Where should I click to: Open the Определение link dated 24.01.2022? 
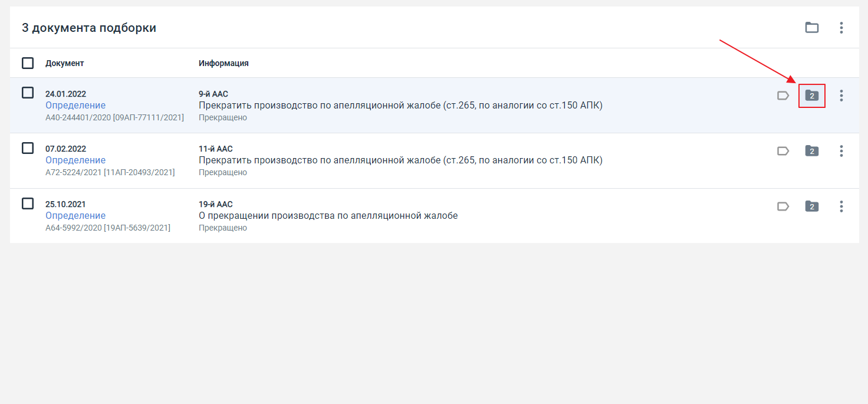(x=75, y=106)
